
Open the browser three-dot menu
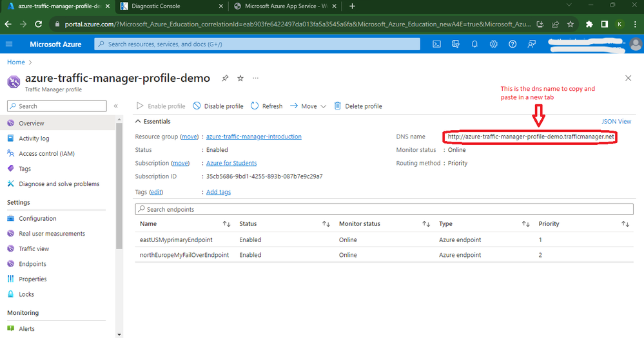(636, 24)
